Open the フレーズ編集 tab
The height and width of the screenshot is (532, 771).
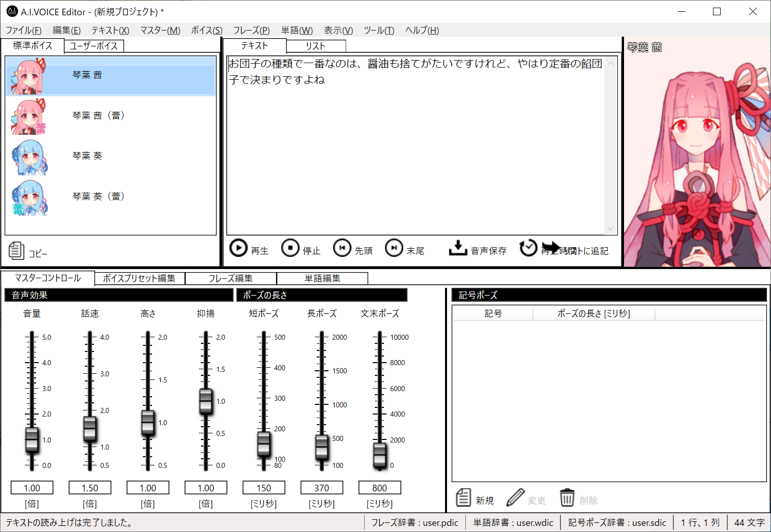pos(231,278)
